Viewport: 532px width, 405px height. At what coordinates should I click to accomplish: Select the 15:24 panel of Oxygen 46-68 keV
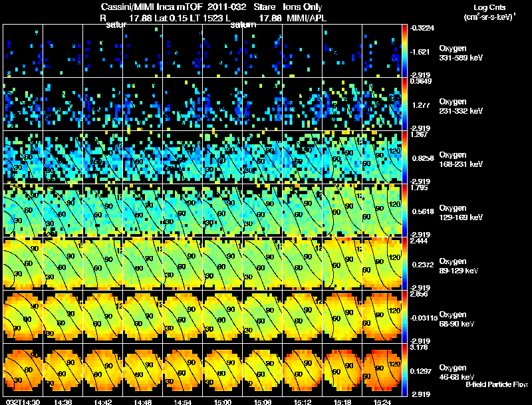click(x=382, y=370)
